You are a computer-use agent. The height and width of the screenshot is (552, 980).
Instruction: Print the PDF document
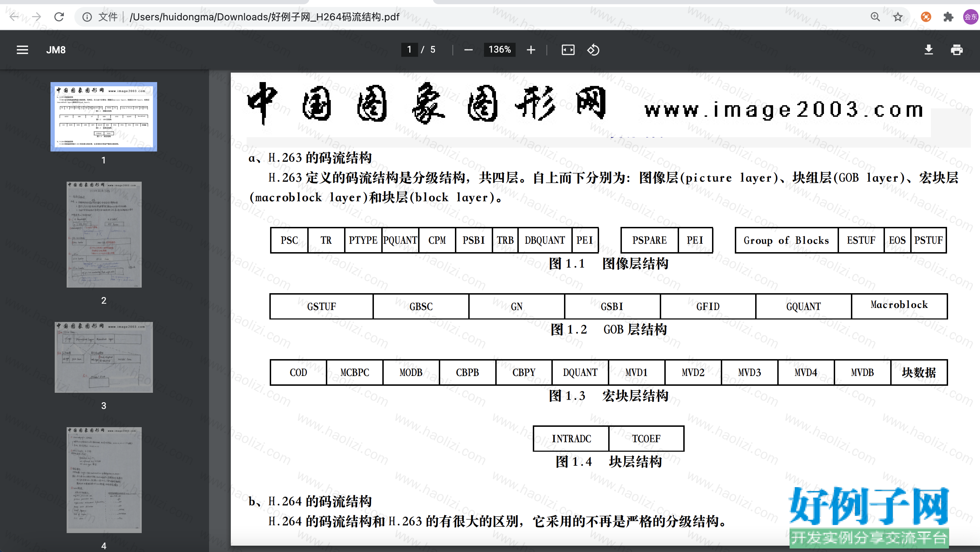pos(956,50)
